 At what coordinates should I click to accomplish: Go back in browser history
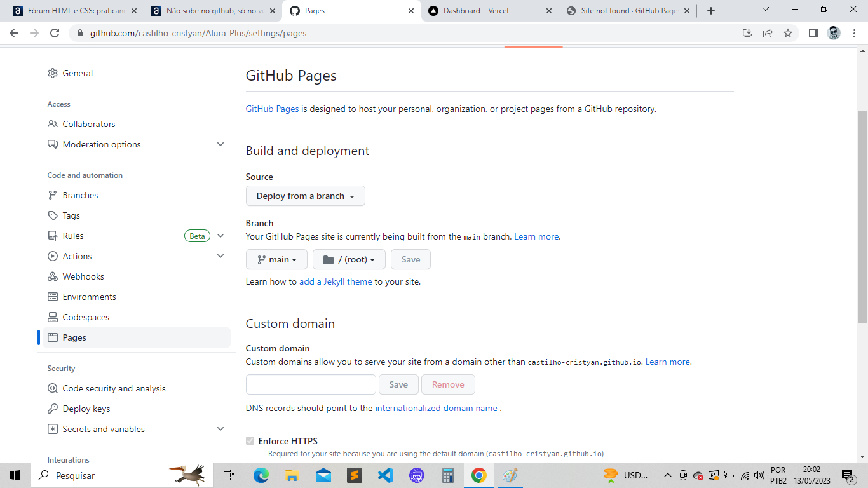(x=14, y=33)
